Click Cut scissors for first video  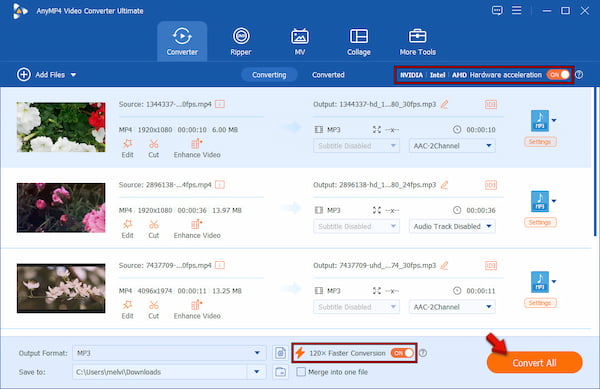153,148
